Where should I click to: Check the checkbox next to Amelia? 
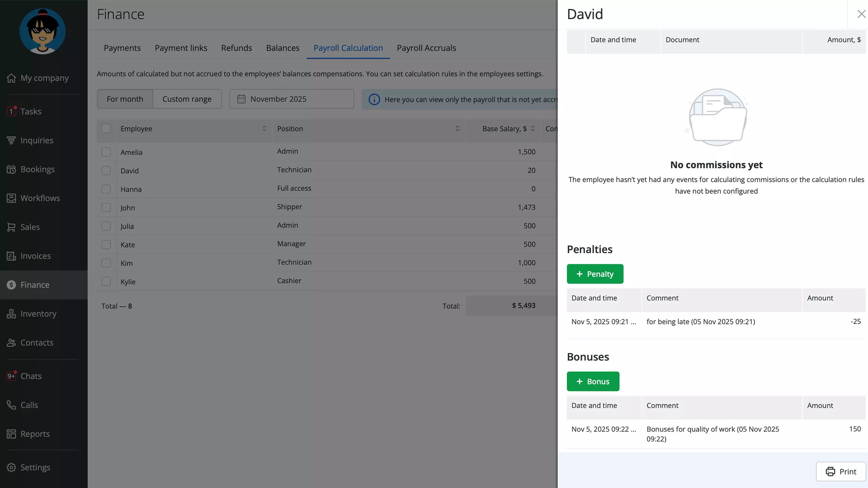106,152
